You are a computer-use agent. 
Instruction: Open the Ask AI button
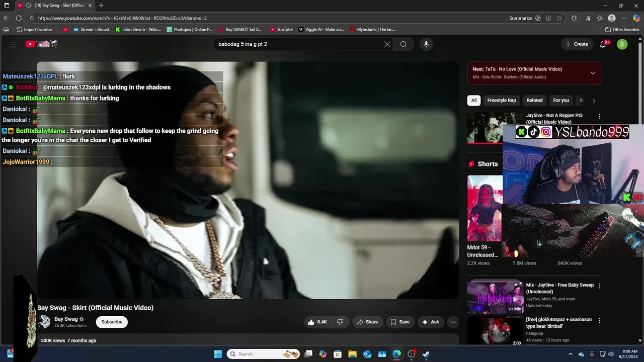coord(430,322)
